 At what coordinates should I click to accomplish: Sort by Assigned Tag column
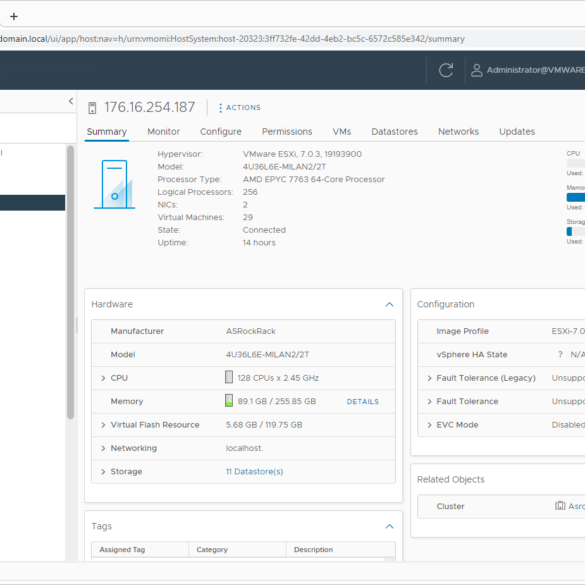click(x=140, y=550)
